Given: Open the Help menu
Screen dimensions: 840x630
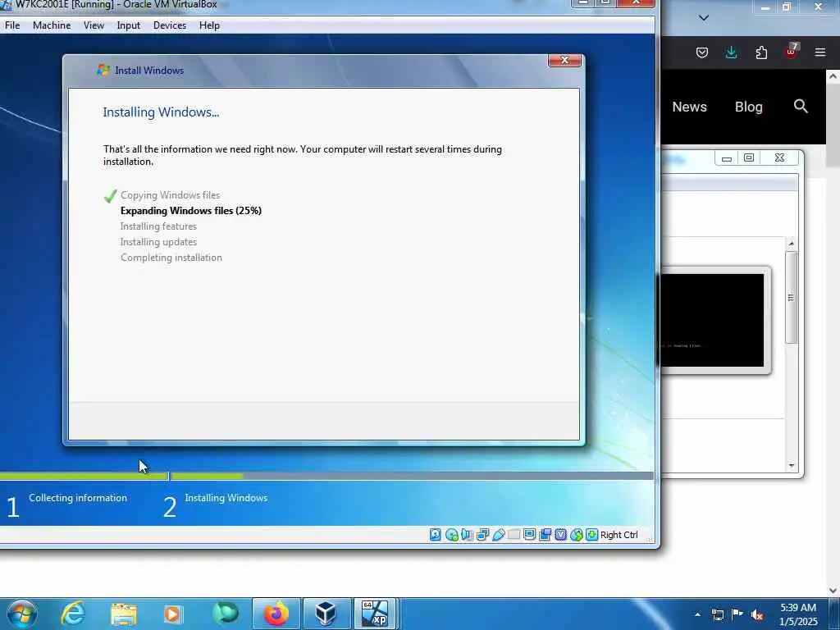Looking at the screenshot, I should click(x=209, y=25).
